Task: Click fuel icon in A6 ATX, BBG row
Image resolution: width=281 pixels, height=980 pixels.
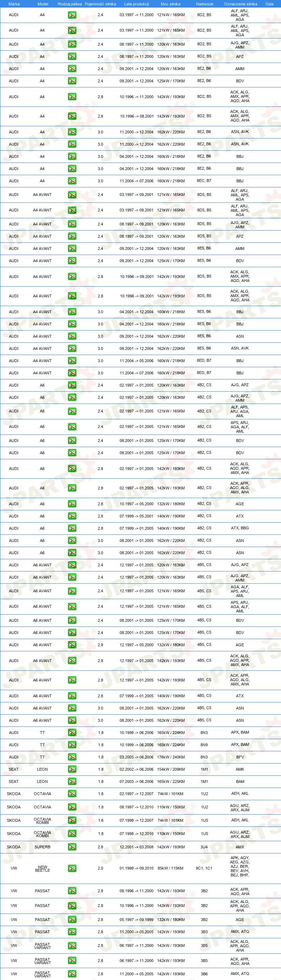Action: [72, 528]
